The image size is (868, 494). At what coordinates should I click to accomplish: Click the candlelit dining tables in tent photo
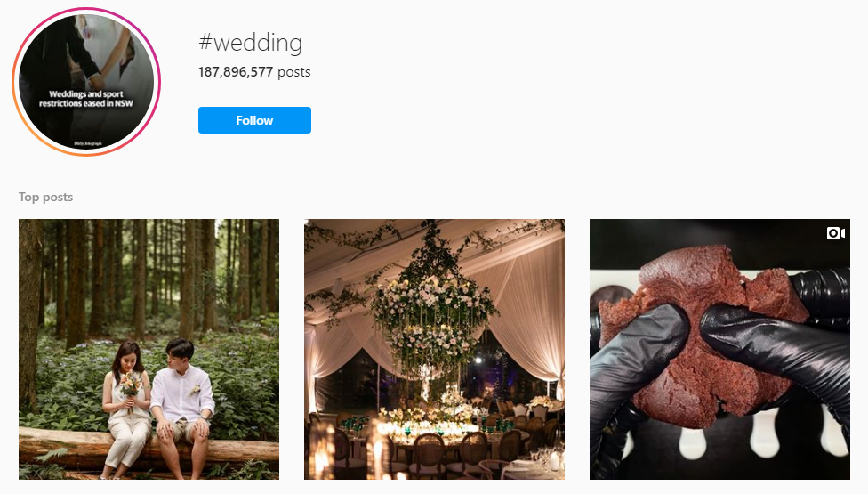pyautogui.click(x=438, y=438)
